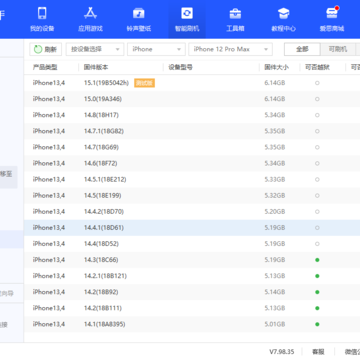Click the green jailbreak dot for 14.2(18B92)
Screen dimensions: 360x360
click(x=317, y=292)
